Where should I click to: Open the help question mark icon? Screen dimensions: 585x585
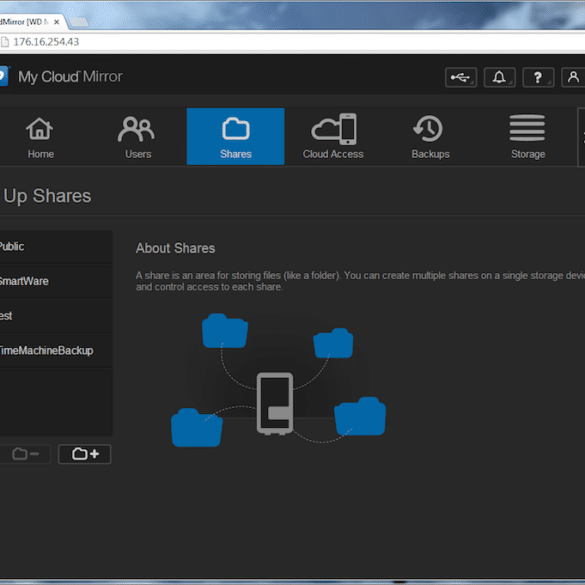click(538, 77)
